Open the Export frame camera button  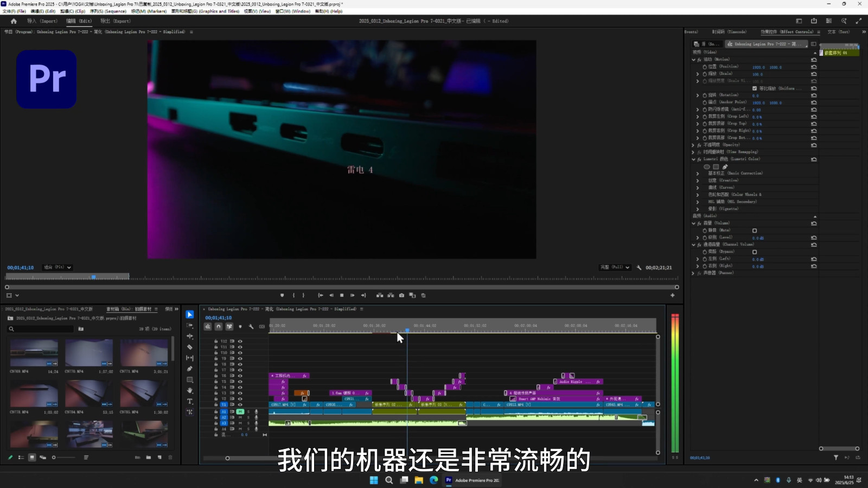click(x=401, y=296)
